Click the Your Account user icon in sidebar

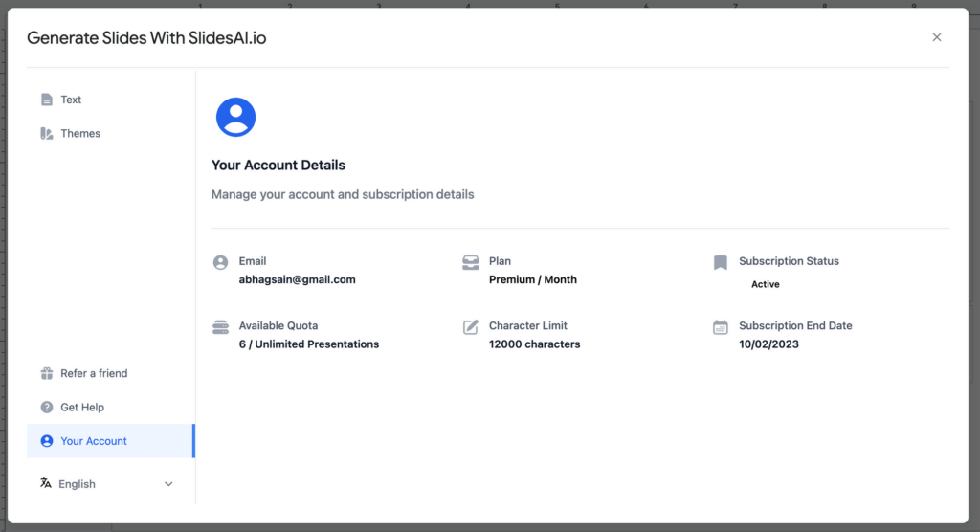point(47,441)
